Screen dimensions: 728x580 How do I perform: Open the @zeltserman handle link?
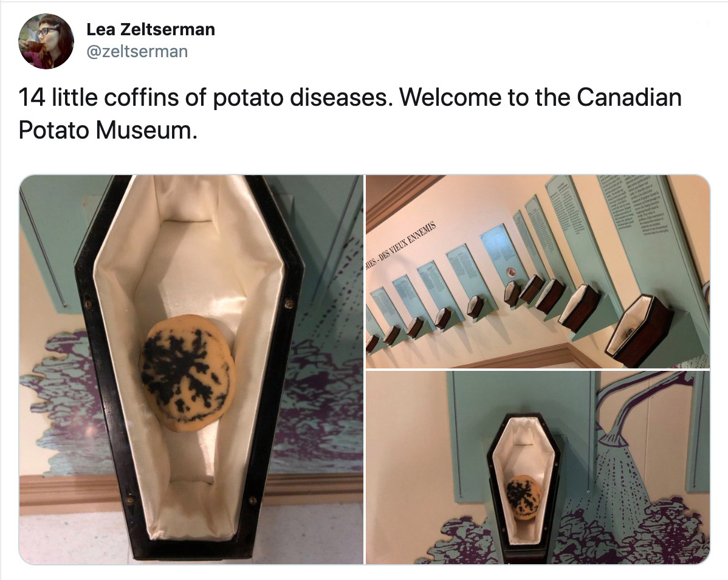coord(137,51)
